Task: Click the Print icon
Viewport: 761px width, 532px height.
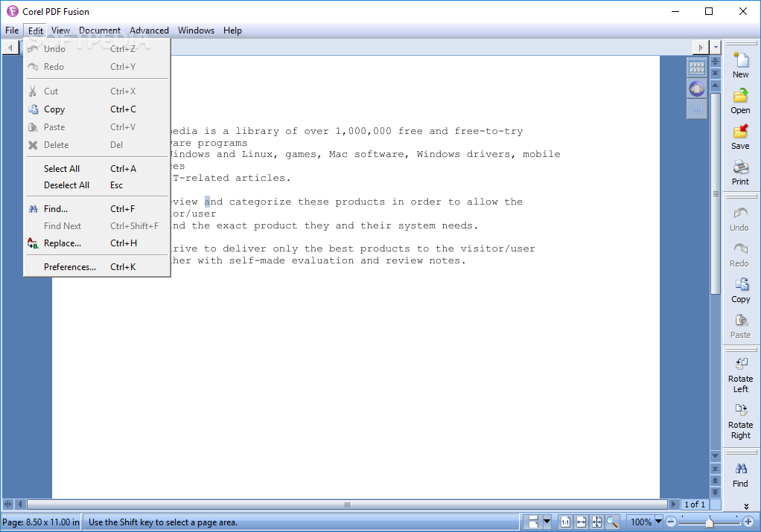Action: (741, 167)
